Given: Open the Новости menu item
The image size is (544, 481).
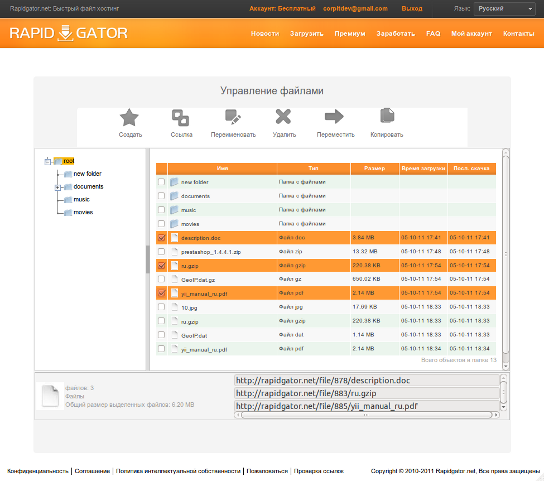Looking at the screenshot, I should click(265, 34).
